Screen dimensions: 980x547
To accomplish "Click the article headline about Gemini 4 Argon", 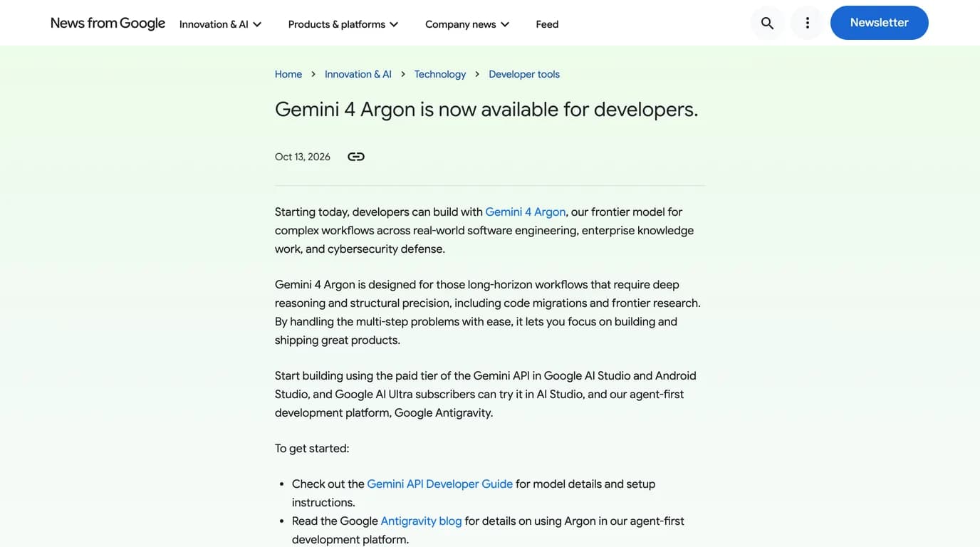I will pyautogui.click(x=486, y=109).
